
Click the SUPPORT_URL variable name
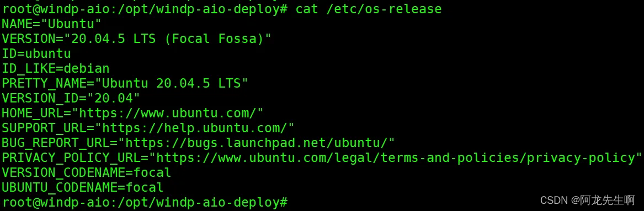tap(47, 128)
